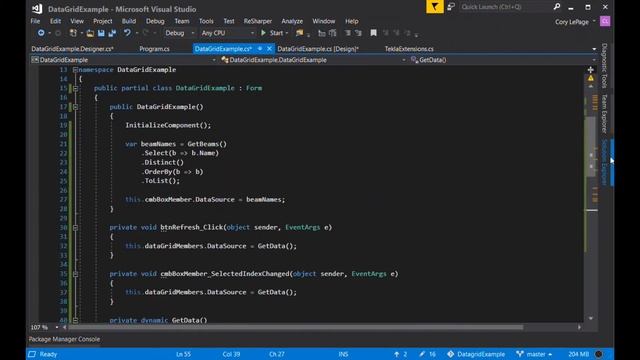Image resolution: width=640 pixels, height=360 pixels.
Task: Click the 204 MB memory indicator
Action: (x=579, y=354)
